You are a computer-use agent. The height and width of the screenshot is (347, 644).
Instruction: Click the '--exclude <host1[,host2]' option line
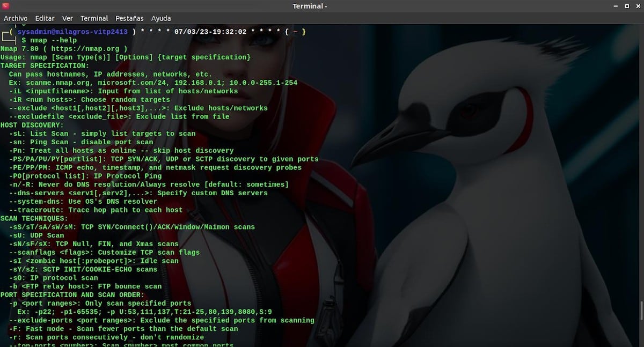[138, 108]
